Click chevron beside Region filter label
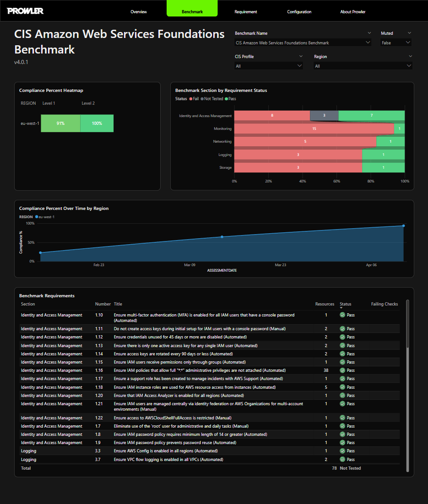Screen dimensions: 428x504 point(410,56)
